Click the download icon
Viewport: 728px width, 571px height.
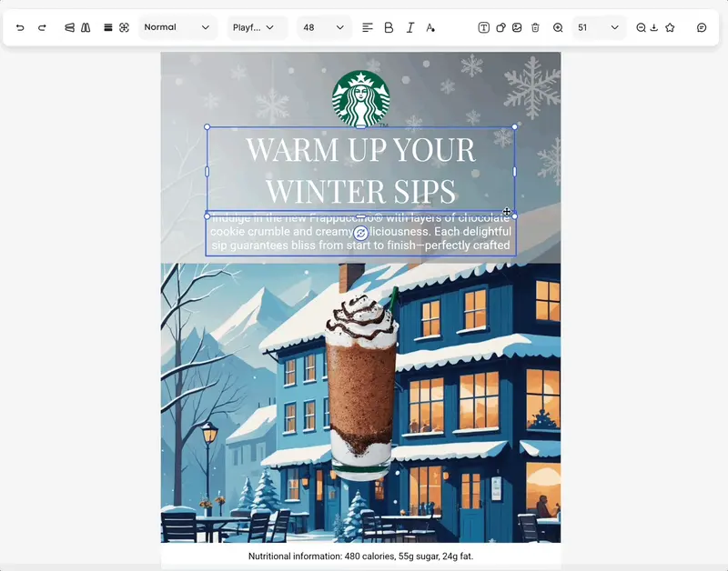(x=653, y=28)
